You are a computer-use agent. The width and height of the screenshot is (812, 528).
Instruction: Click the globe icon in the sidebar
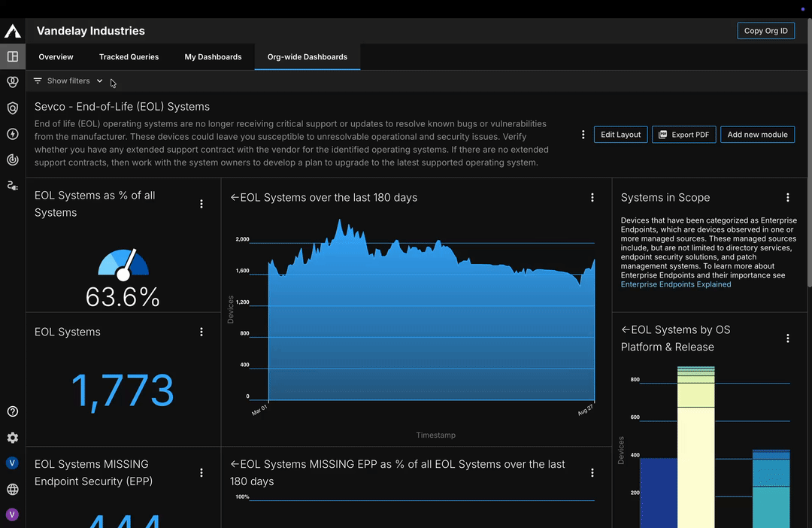[x=13, y=489]
